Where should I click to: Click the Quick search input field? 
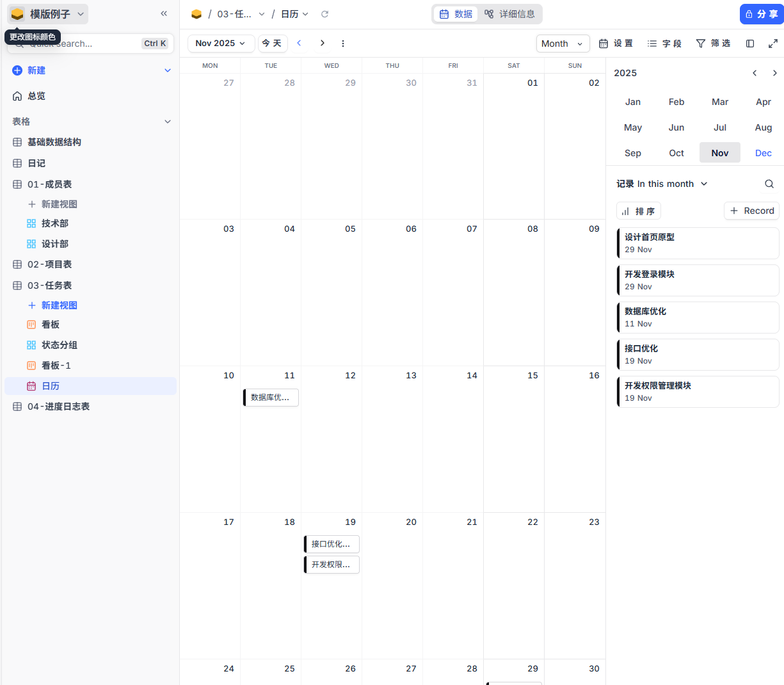pyautogui.click(x=83, y=44)
